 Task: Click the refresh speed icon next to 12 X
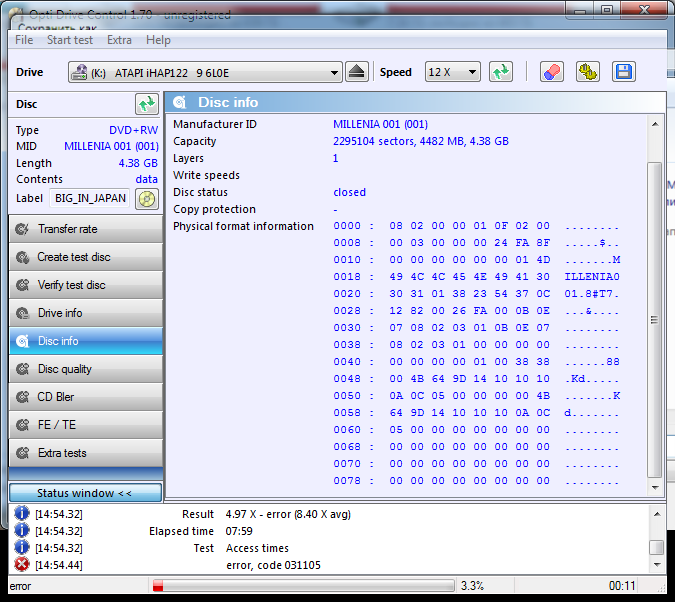pyautogui.click(x=501, y=72)
